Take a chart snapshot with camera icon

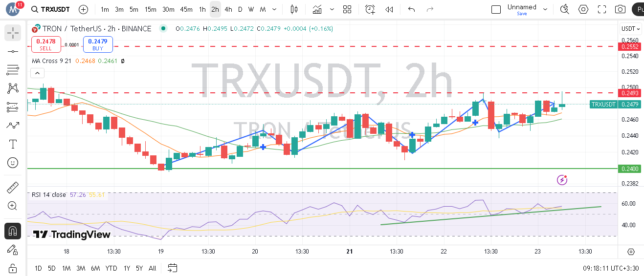[x=620, y=9]
